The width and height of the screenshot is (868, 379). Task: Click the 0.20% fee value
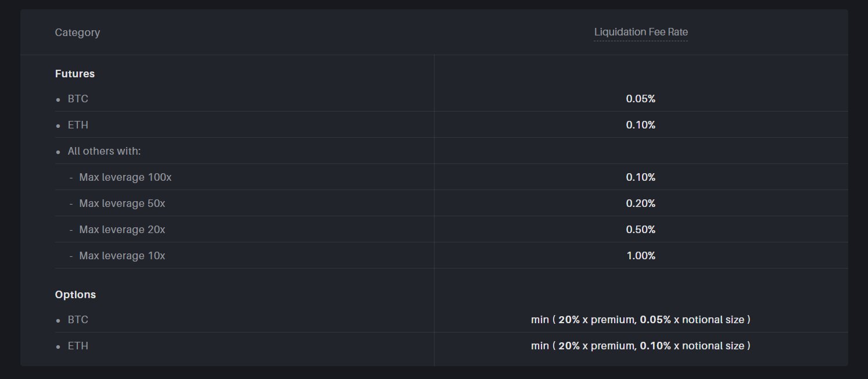(641, 203)
